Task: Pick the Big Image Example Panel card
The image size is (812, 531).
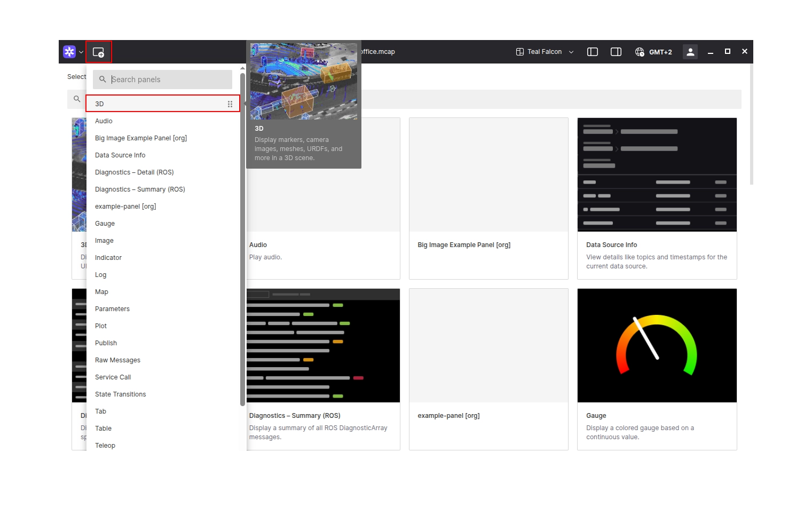Action: 488,198
